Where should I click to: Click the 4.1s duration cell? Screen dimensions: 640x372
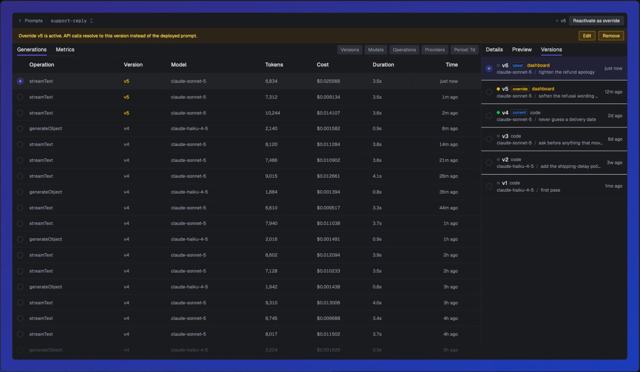click(x=377, y=176)
